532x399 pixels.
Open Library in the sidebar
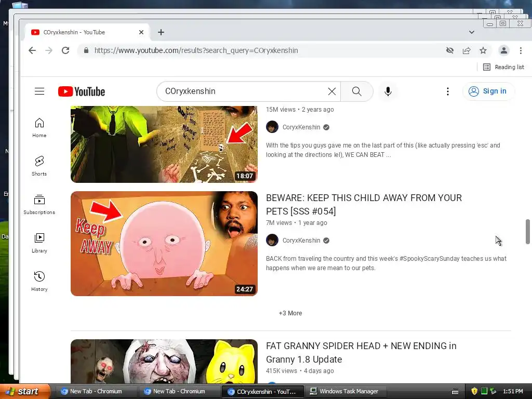click(x=39, y=243)
